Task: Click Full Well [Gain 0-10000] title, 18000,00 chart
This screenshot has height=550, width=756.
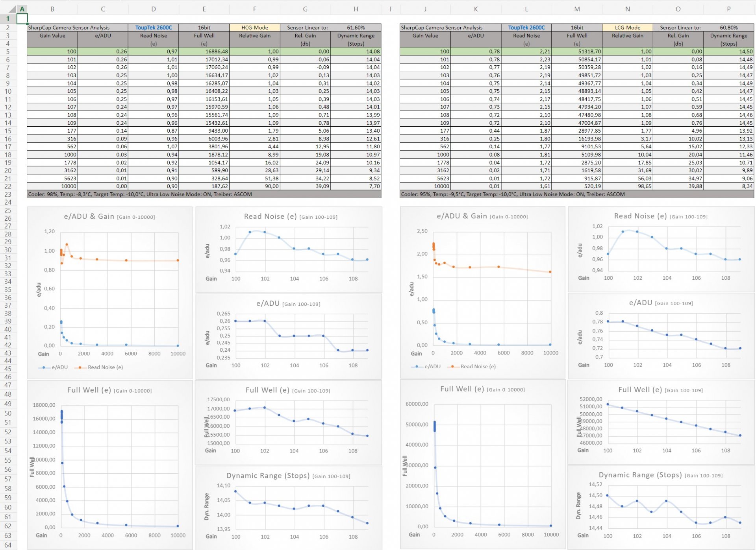Action: coord(109,390)
